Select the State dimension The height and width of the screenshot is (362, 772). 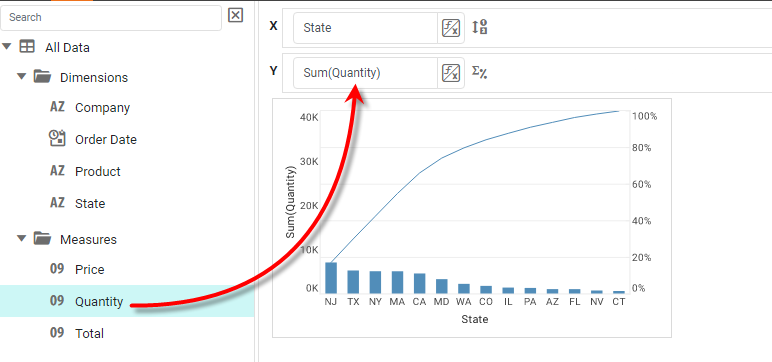coord(90,203)
